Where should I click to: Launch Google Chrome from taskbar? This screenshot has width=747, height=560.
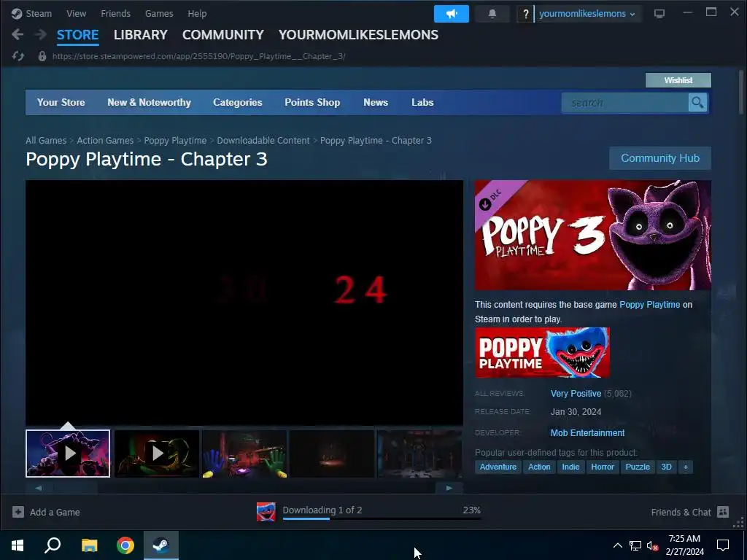click(x=125, y=545)
